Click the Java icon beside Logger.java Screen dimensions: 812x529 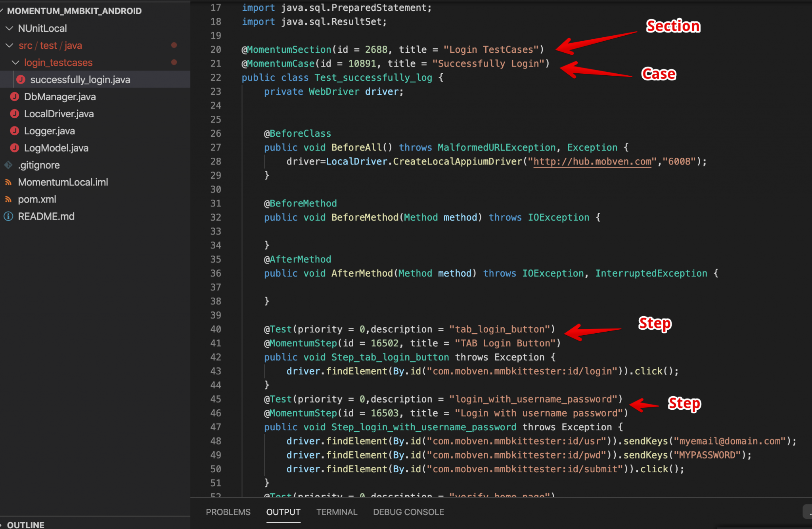click(15, 131)
